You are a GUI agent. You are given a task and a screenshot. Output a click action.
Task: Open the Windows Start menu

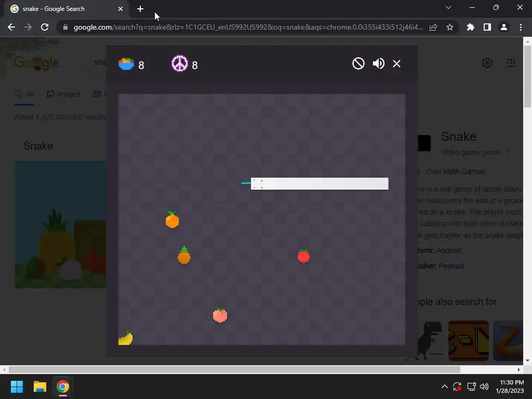[x=17, y=387]
